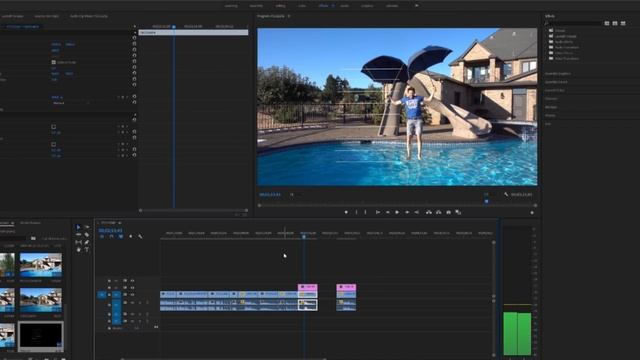Toggle V1 source patch in timeline
The width and height of the screenshot is (640, 360).
102,294
